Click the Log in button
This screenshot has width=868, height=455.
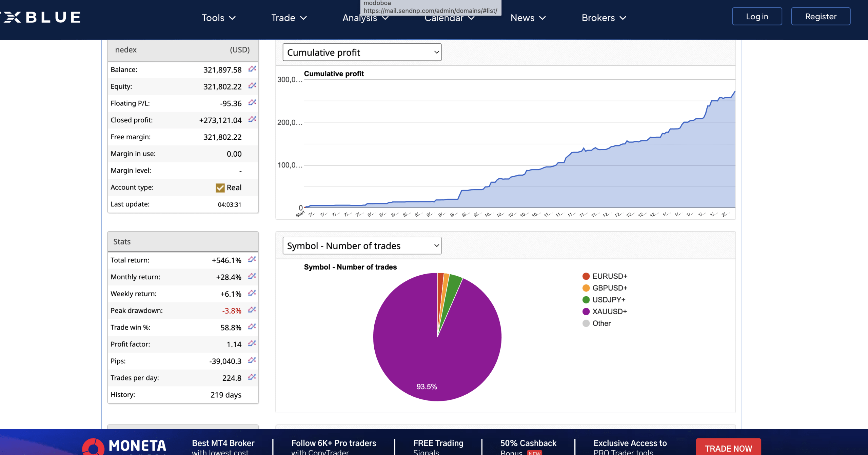click(x=757, y=16)
